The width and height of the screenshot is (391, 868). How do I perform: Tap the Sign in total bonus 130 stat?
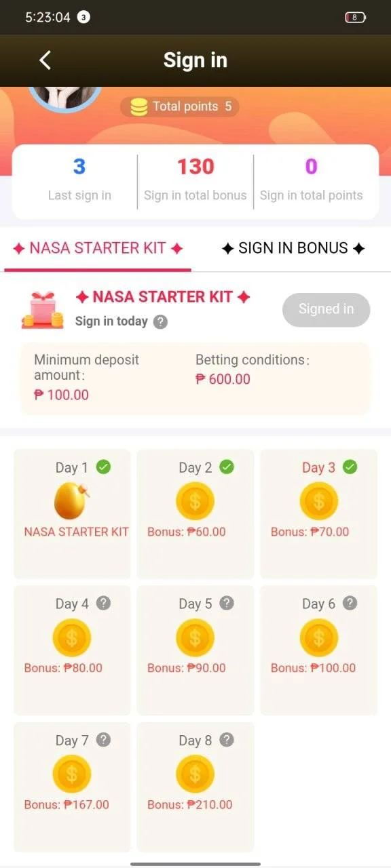195,180
